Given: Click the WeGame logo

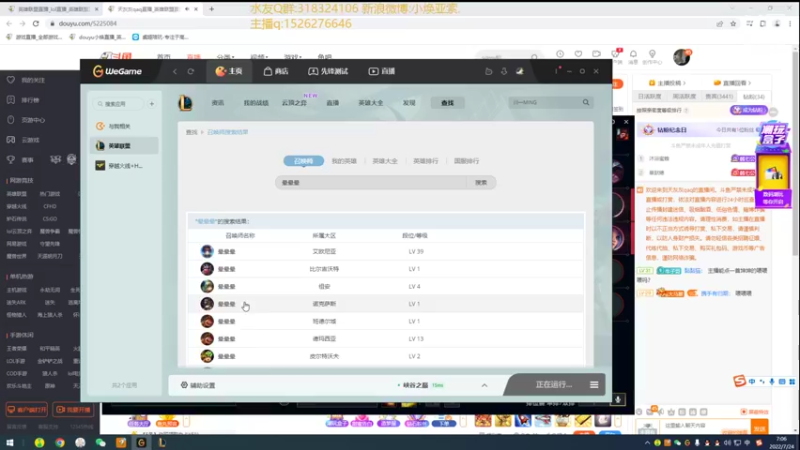Looking at the screenshot, I should tap(117, 71).
